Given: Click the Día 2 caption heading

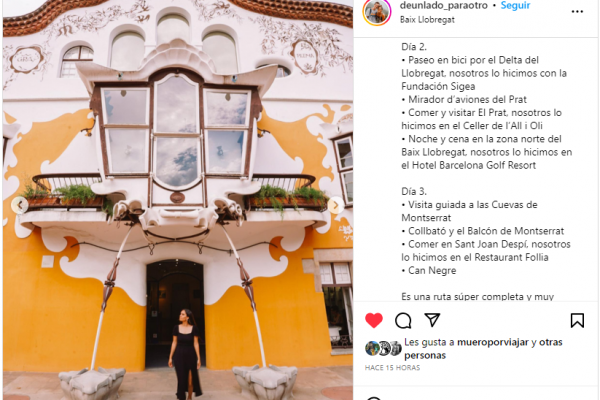Looking at the screenshot, I should [414, 47].
